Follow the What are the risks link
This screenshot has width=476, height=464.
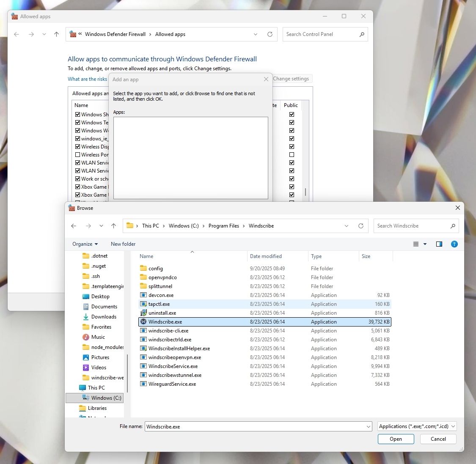pyautogui.click(x=87, y=79)
